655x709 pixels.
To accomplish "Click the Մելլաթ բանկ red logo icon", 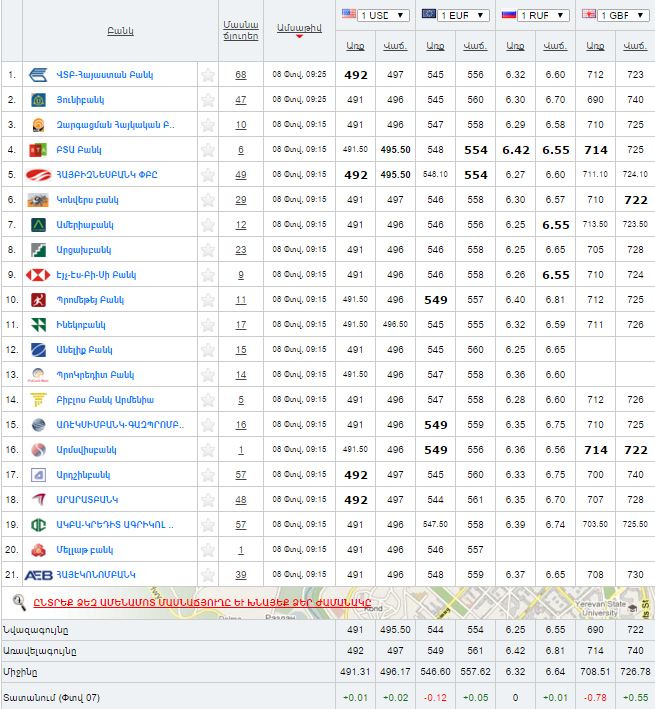I will click(38, 550).
